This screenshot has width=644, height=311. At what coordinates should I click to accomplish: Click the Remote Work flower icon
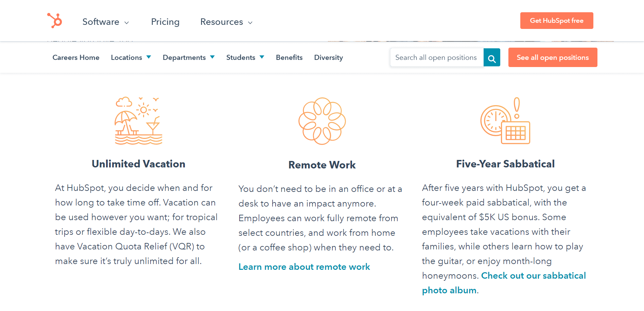[x=322, y=121]
